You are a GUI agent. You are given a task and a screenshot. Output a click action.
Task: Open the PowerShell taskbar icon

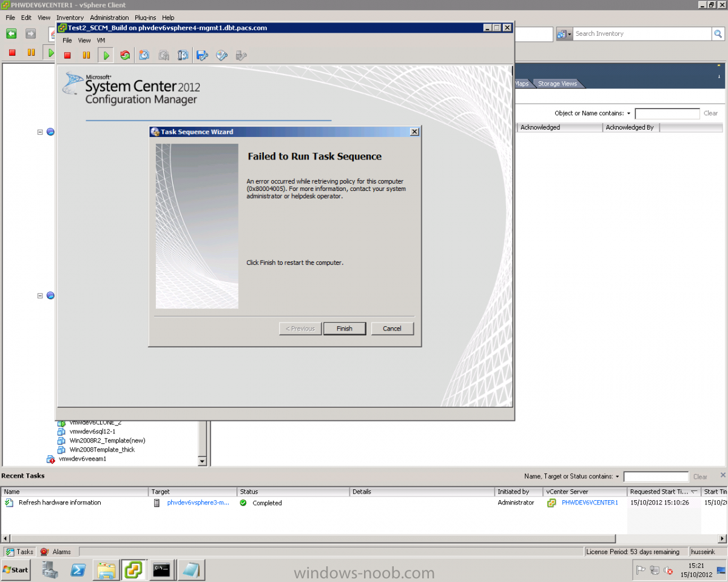coord(78,570)
